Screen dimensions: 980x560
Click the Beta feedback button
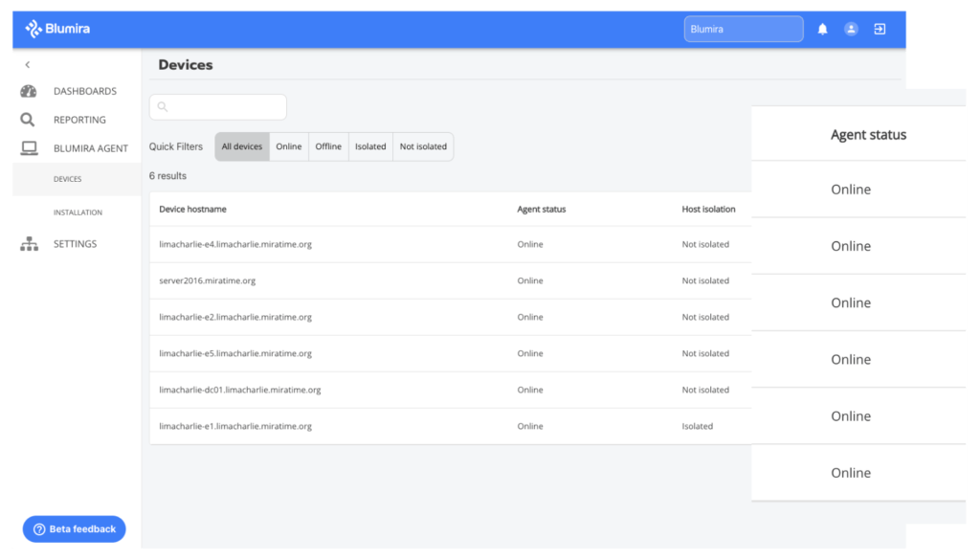74,528
